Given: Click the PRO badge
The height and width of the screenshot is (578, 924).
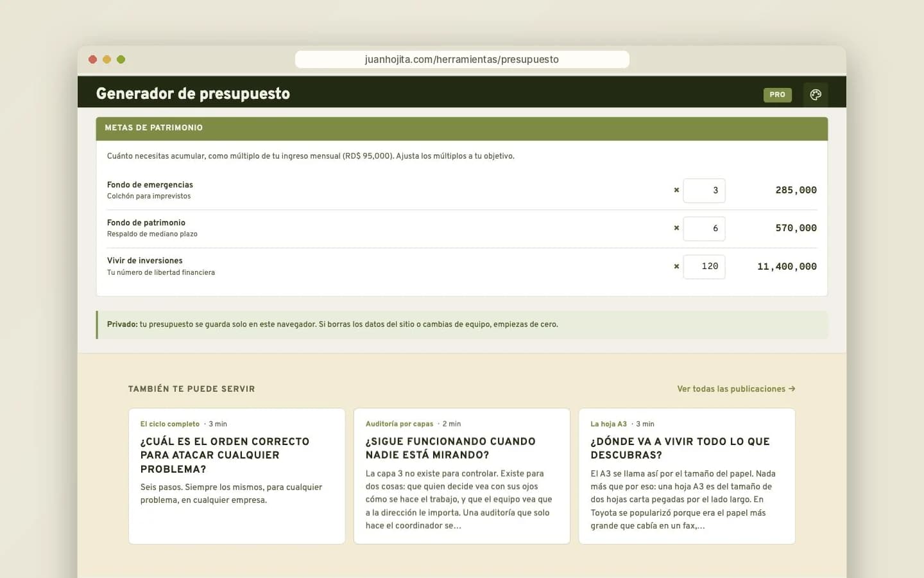Looking at the screenshot, I should pyautogui.click(x=777, y=94).
